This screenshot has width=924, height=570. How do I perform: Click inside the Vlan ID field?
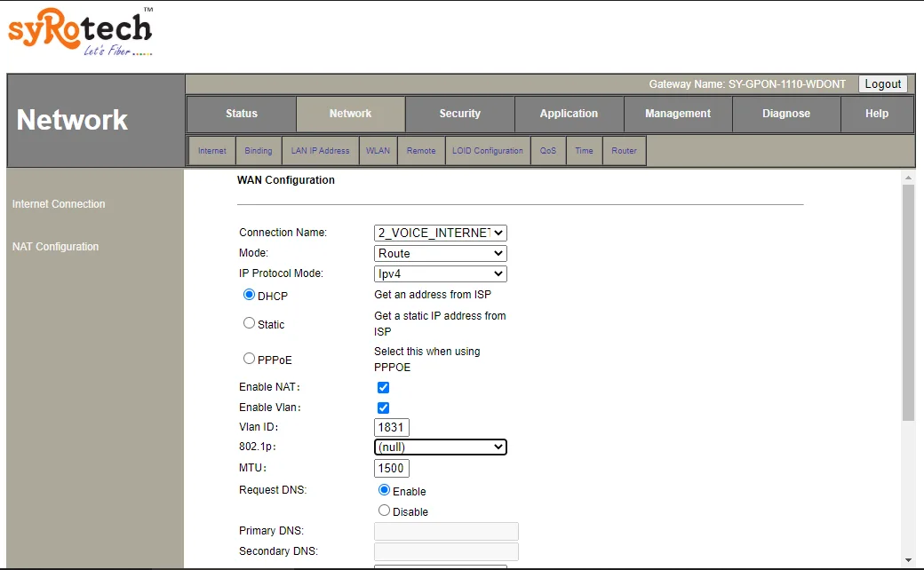pyautogui.click(x=391, y=426)
